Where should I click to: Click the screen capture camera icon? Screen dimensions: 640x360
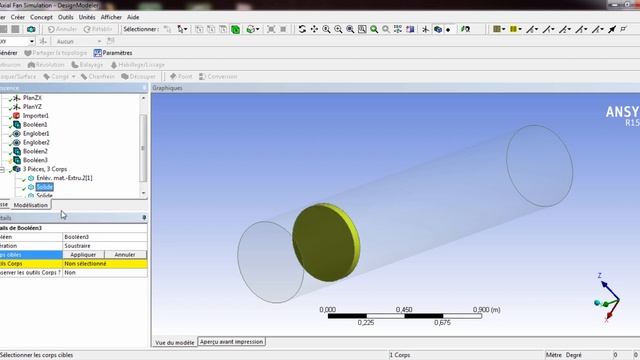(31, 29)
